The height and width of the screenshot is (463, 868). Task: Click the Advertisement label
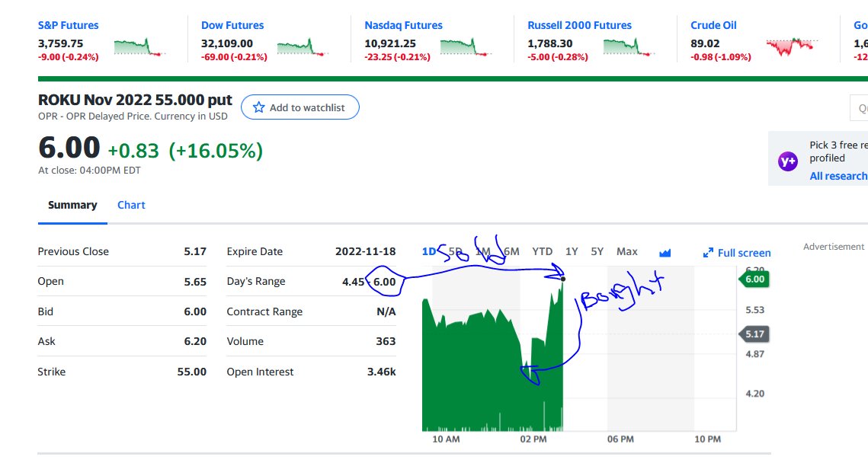point(833,247)
